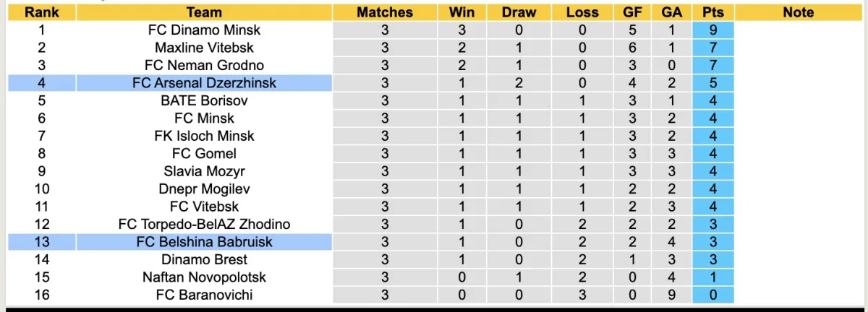The width and height of the screenshot is (868, 312).
Task: Click the 9 points cell for Dinamo Minsk
Action: coord(712,30)
